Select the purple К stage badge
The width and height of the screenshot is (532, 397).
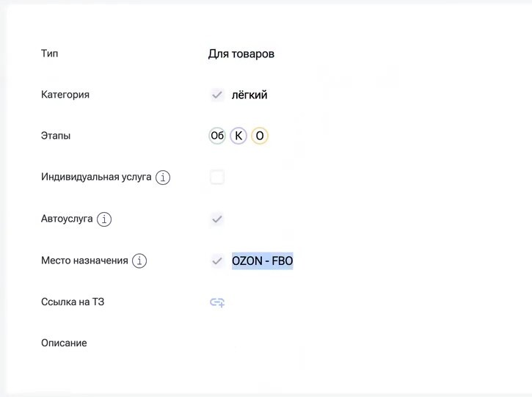pyautogui.click(x=238, y=136)
